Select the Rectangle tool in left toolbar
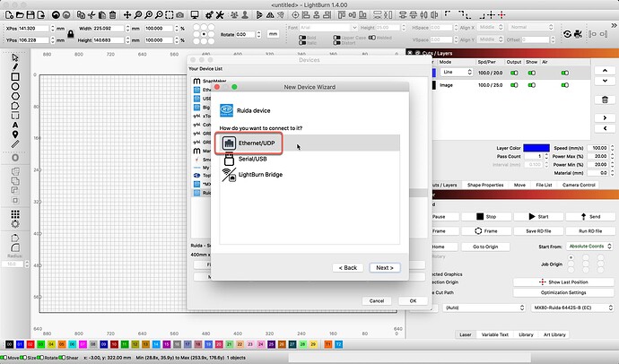 coord(15,78)
